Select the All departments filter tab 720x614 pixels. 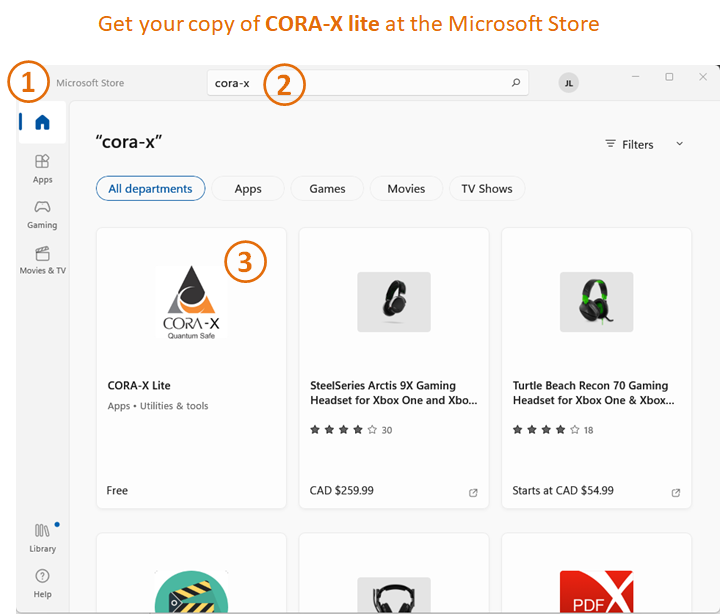coord(151,188)
